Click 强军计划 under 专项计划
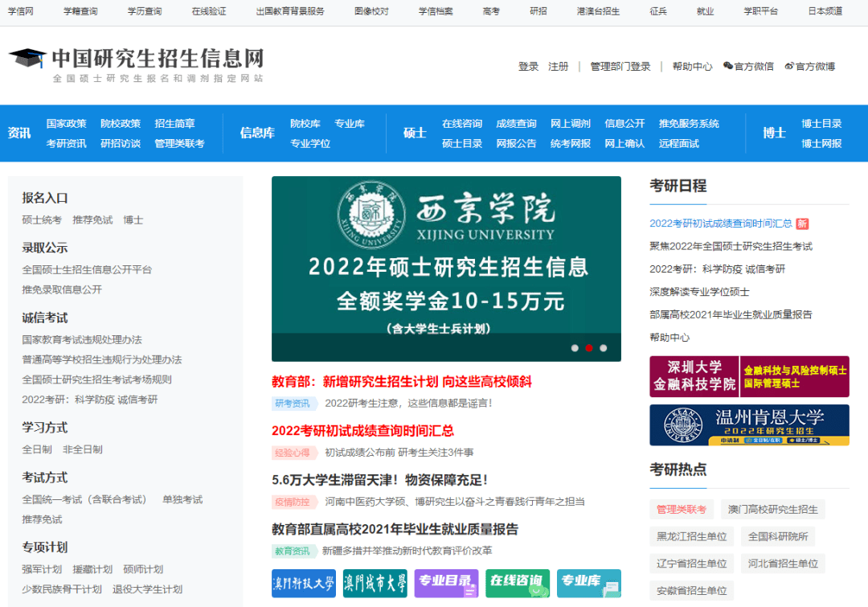 coord(42,569)
